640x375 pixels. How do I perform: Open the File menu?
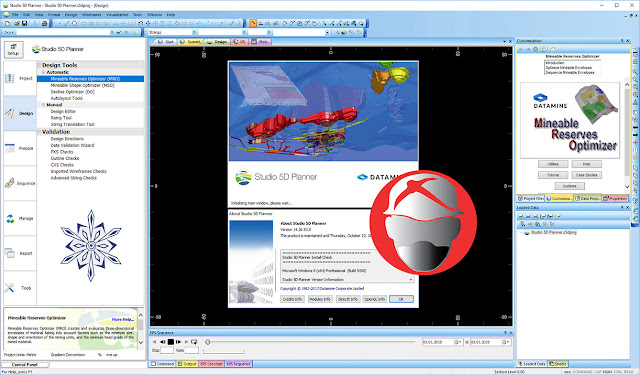point(15,15)
